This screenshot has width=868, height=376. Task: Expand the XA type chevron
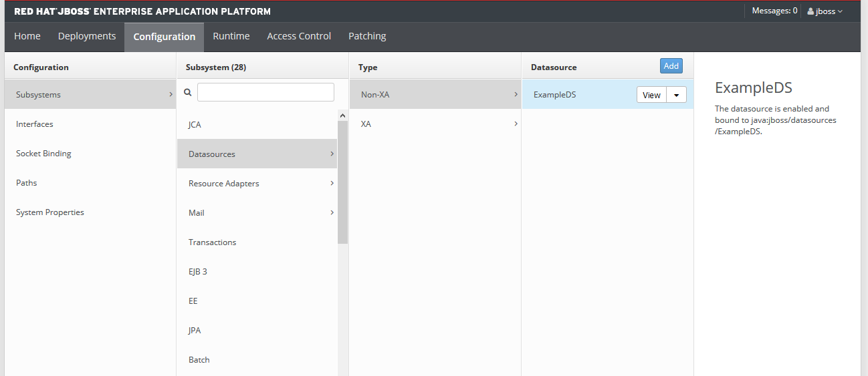[x=516, y=124]
